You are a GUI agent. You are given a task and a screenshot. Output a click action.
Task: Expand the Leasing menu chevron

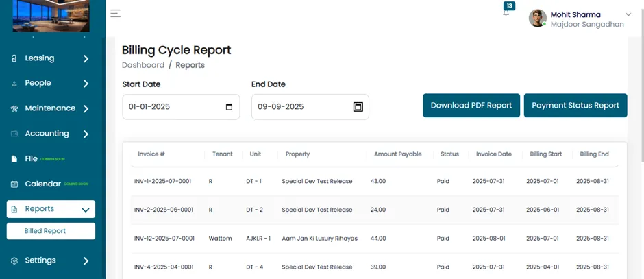click(86, 59)
